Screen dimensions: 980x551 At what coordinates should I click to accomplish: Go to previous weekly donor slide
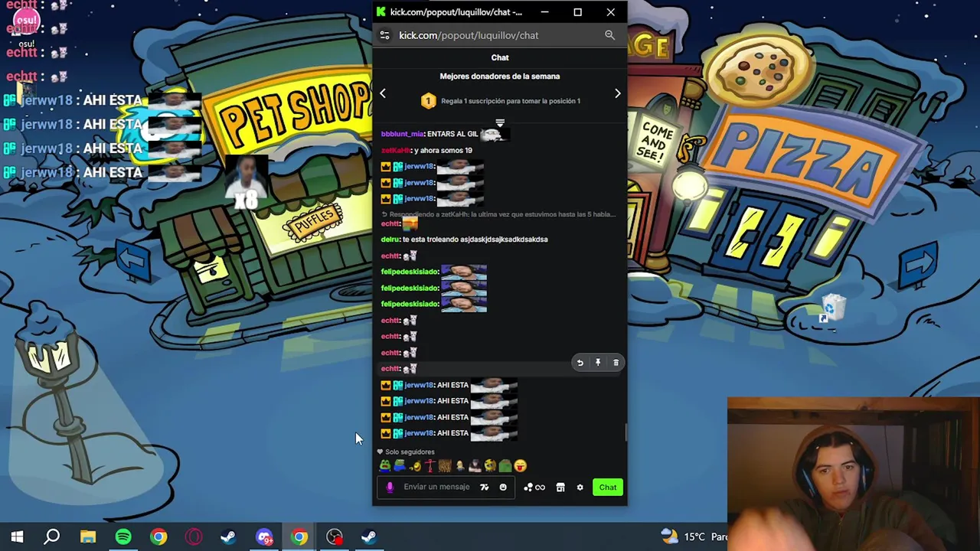tap(383, 93)
